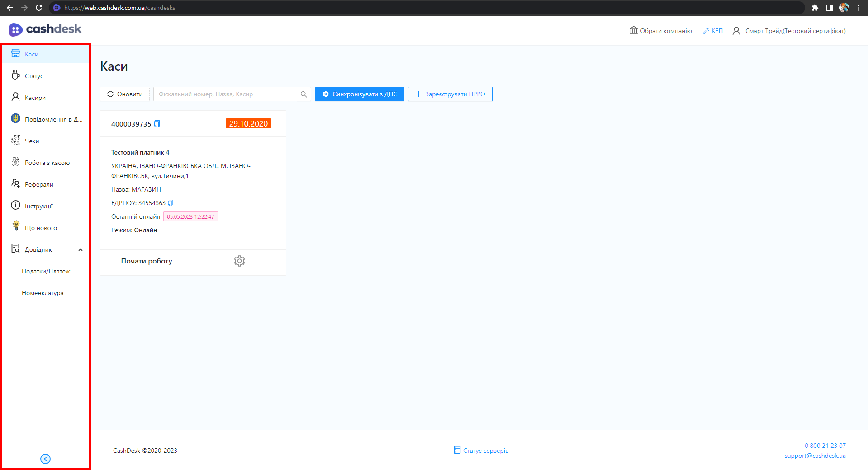868x470 pixels.
Task: Focus the fiscal number search field
Action: (x=225, y=94)
